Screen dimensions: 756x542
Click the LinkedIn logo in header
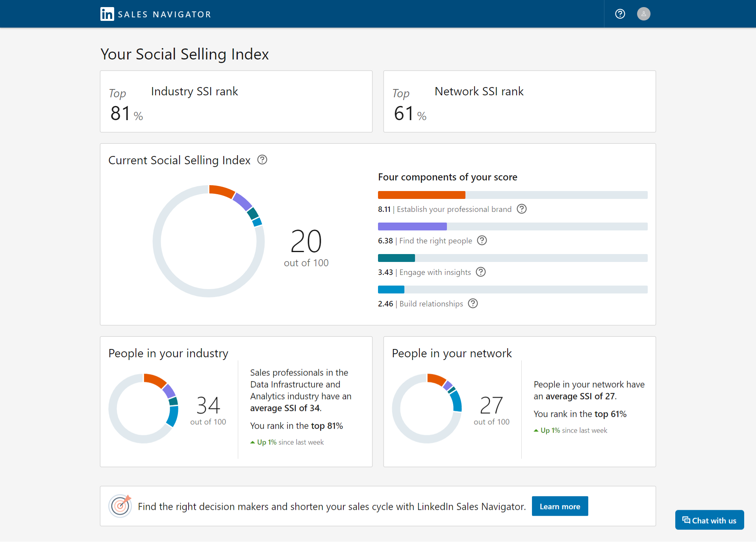[x=107, y=14]
